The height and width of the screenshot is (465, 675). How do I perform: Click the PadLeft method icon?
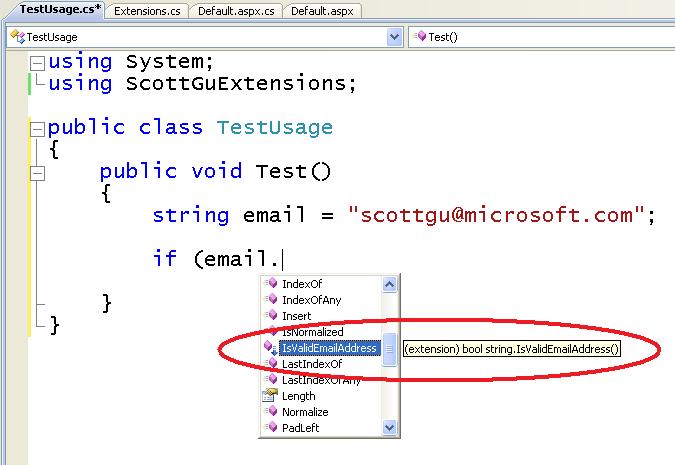point(269,428)
